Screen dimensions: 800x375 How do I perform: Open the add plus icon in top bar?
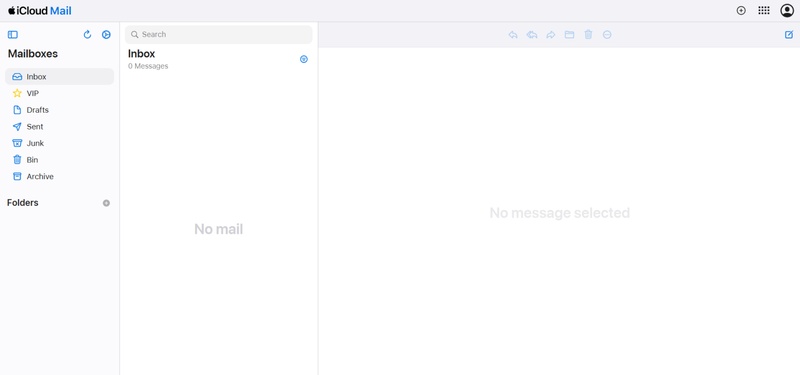(x=741, y=11)
